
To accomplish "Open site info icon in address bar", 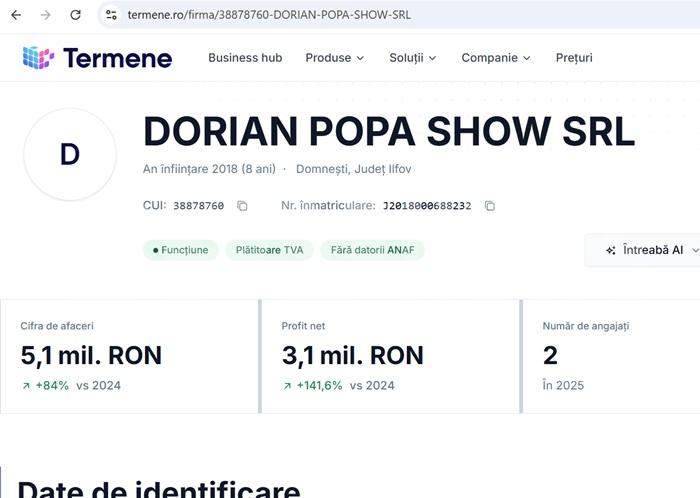I will click(111, 15).
